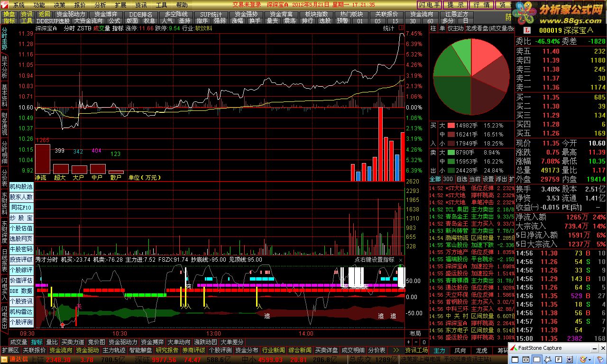Select the 涨跌动因 indicator tab
The height and width of the screenshot is (364, 607).
point(205,342)
